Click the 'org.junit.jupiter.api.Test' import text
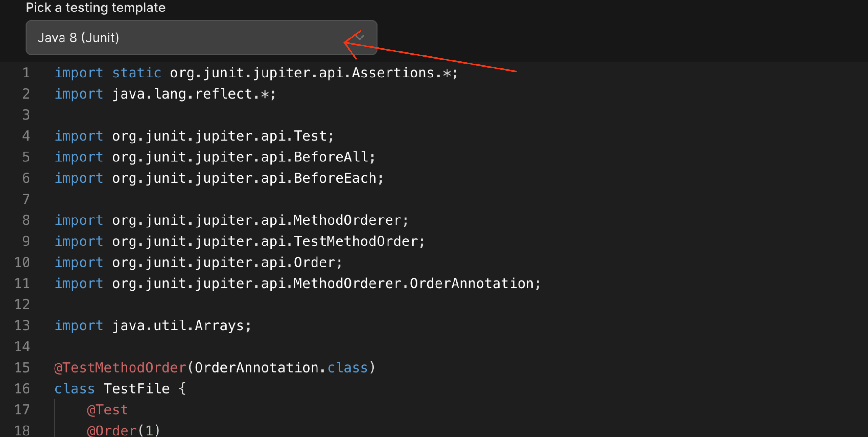The width and height of the screenshot is (868, 437). (222, 136)
